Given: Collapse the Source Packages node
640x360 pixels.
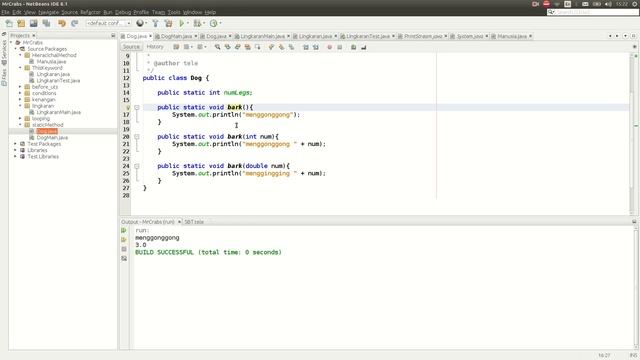Looking at the screenshot, I should pos(16,49).
